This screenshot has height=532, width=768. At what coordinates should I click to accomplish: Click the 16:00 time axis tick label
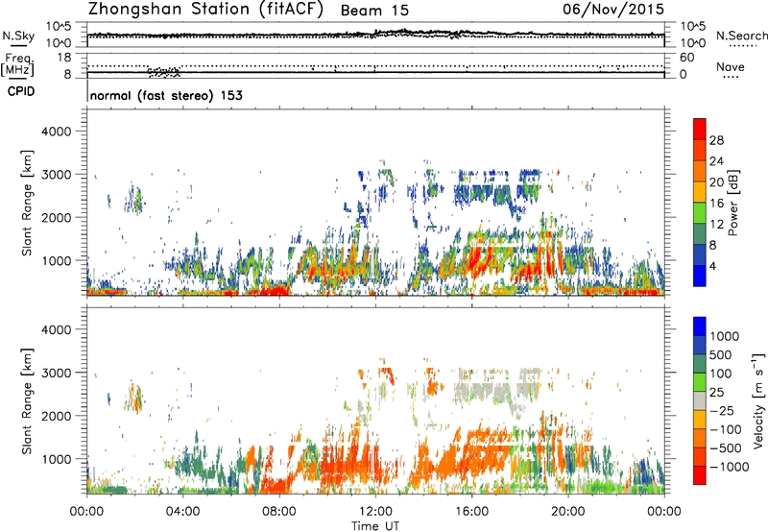point(471,512)
